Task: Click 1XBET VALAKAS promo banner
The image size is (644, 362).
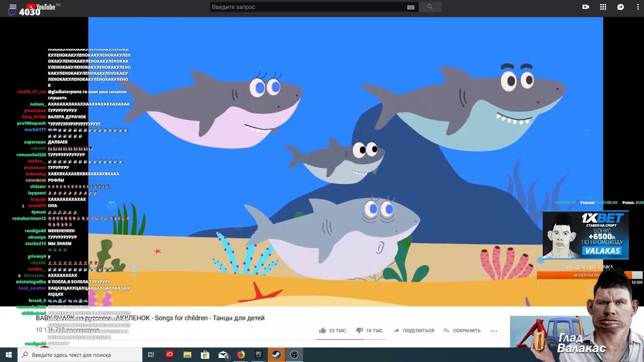Action: click(586, 235)
